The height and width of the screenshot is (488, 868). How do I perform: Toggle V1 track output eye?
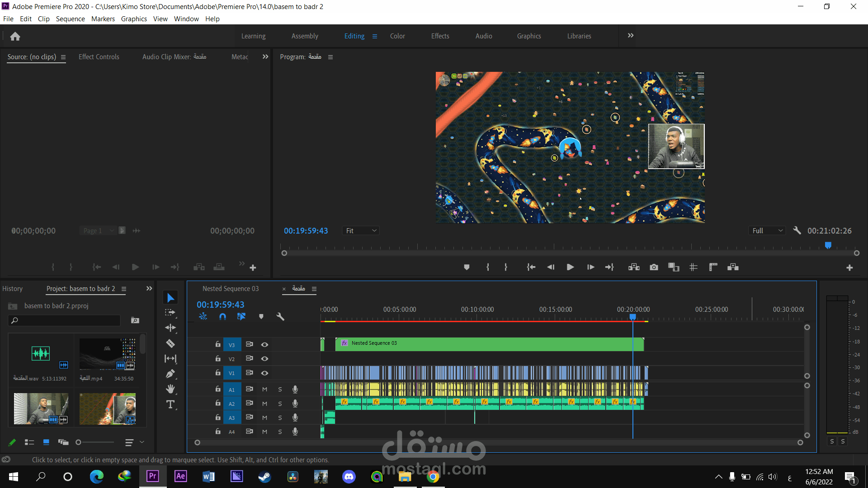click(x=264, y=373)
